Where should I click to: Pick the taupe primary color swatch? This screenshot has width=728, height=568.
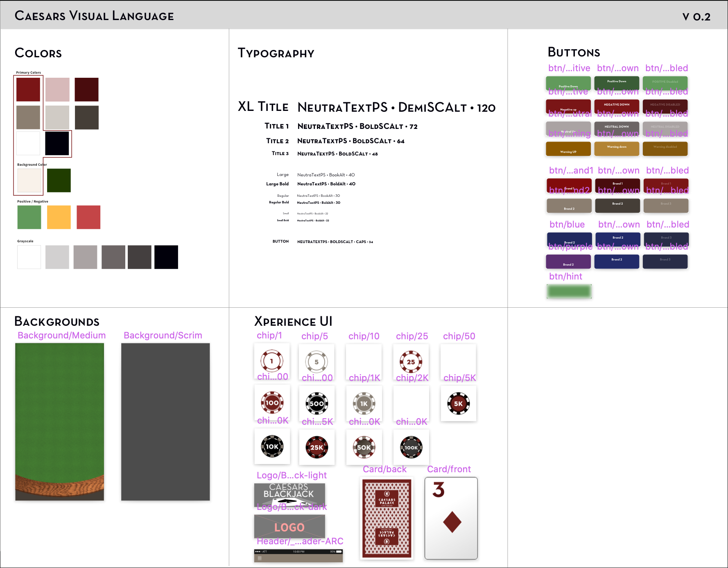click(x=28, y=117)
